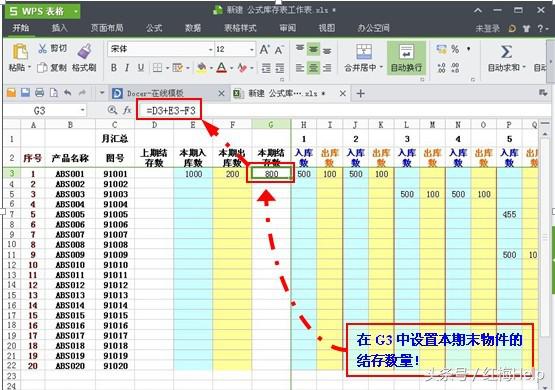Expand the AutoSum dropdown arrow

pyautogui.click(x=524, y=67)
